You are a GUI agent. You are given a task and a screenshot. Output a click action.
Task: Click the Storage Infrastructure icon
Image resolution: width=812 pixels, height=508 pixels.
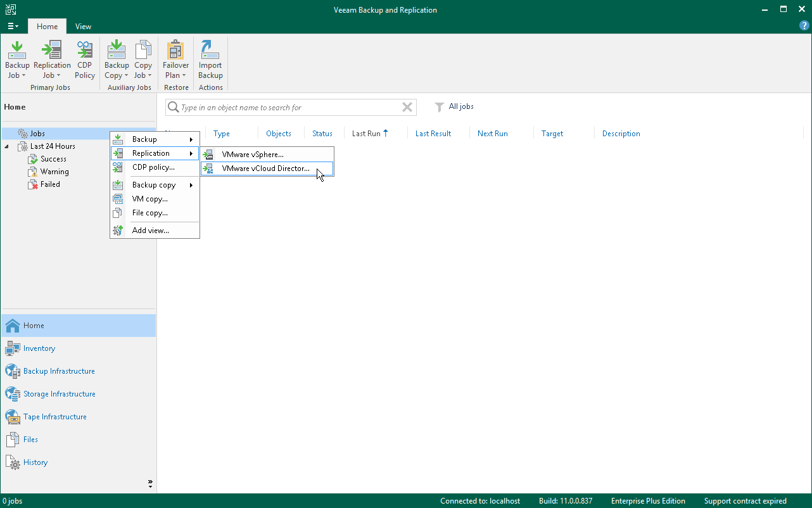[13, 394]
